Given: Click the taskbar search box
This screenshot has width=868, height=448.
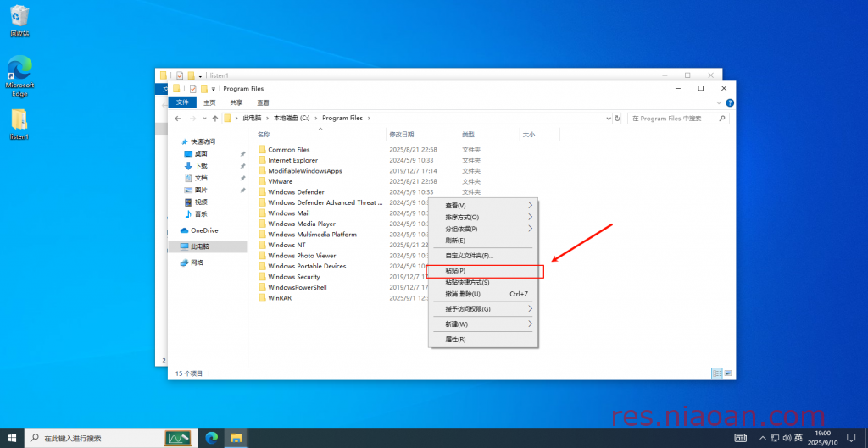Looking at the screenshot, I should coord(109,438).
